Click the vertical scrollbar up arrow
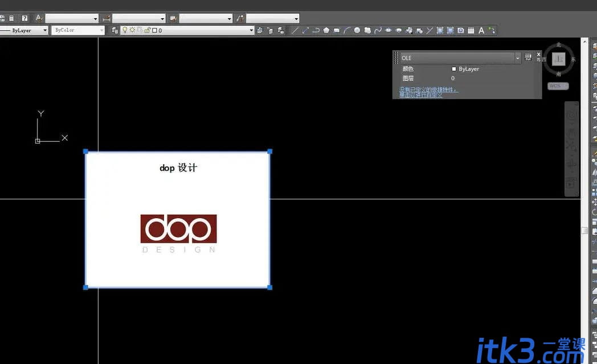 pos(584,41)
